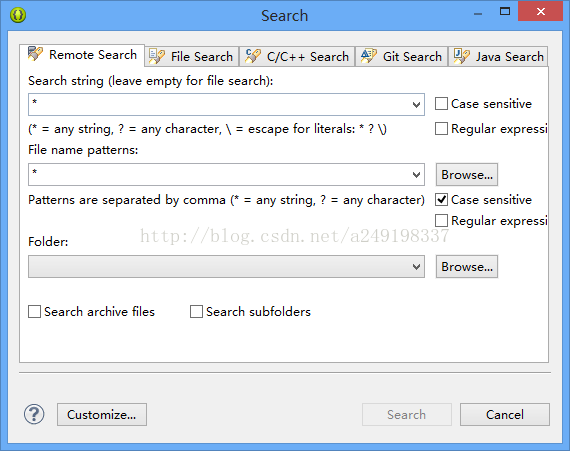Click the C/C++ Search tab icon

tap(253, 56)
